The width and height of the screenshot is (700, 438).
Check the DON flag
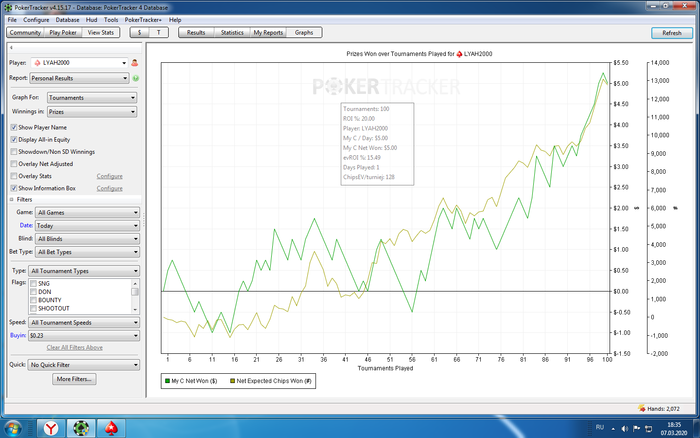tap(33, 292)
